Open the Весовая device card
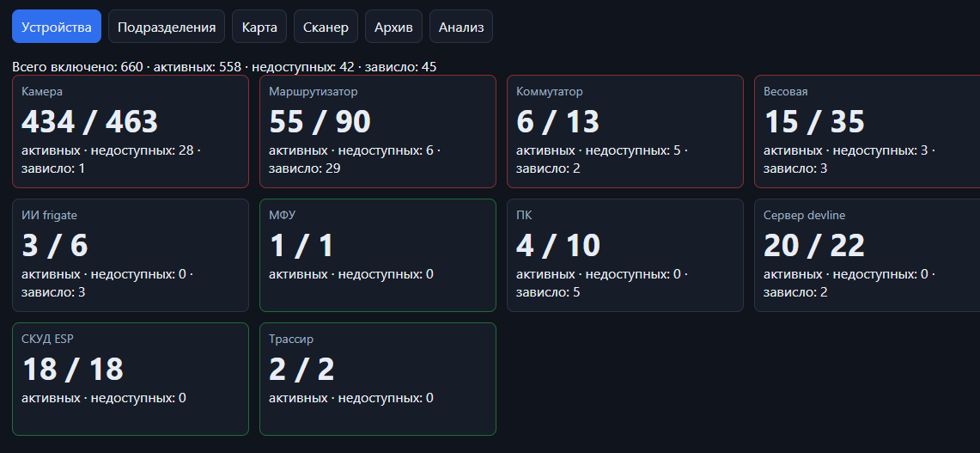This screenshot has height=453, width=980. 867,132
